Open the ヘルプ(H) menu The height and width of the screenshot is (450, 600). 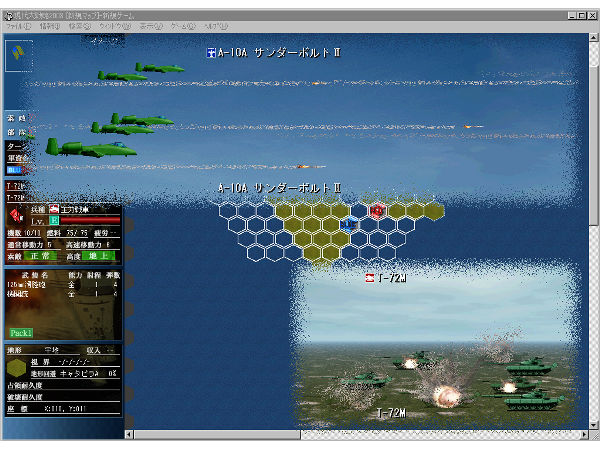[x=216, y=26]
